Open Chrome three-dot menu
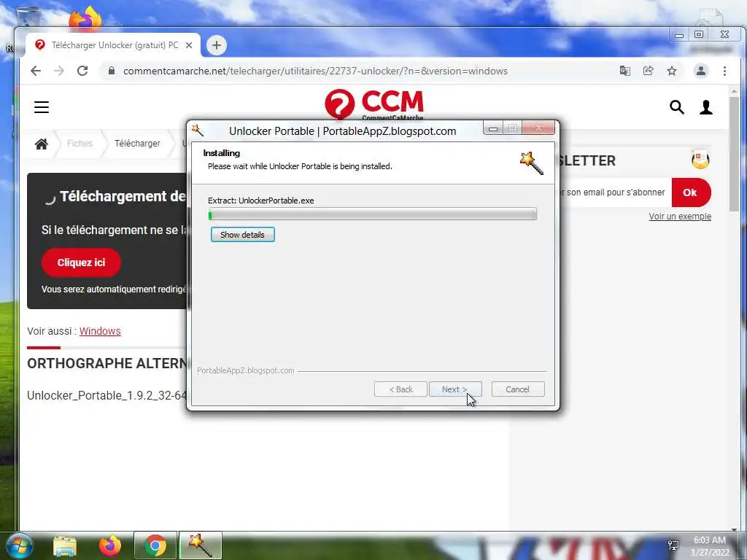 (724, 71)
